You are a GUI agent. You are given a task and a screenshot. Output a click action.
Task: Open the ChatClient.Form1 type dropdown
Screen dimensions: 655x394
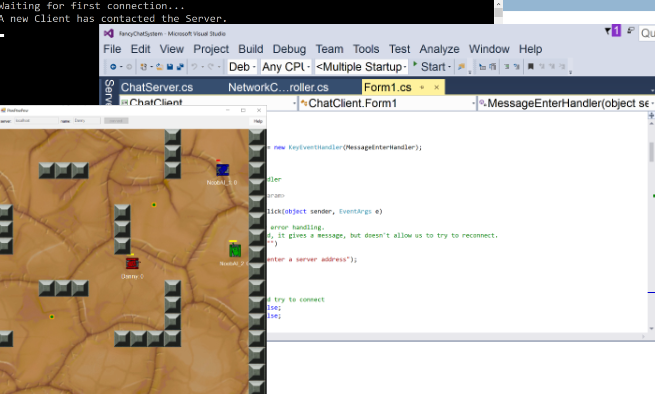pos(387,103)
